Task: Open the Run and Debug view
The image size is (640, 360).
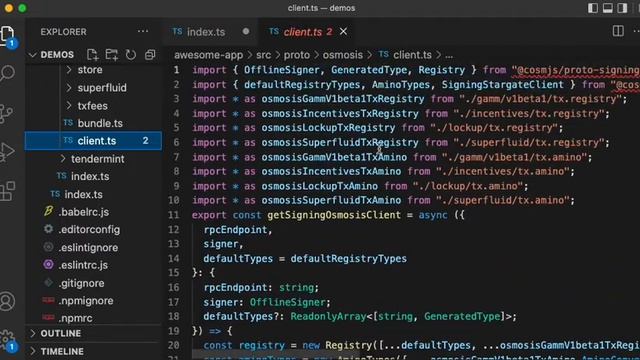Action: point(7,152)
